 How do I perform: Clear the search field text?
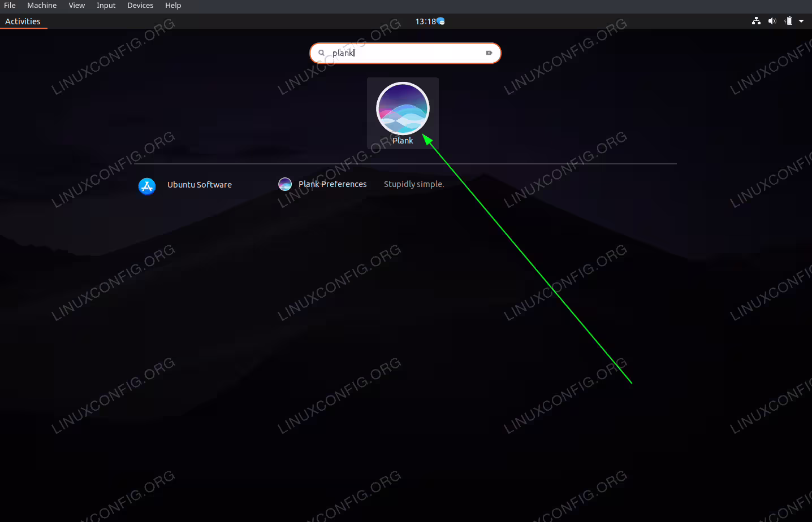[489, 53]
